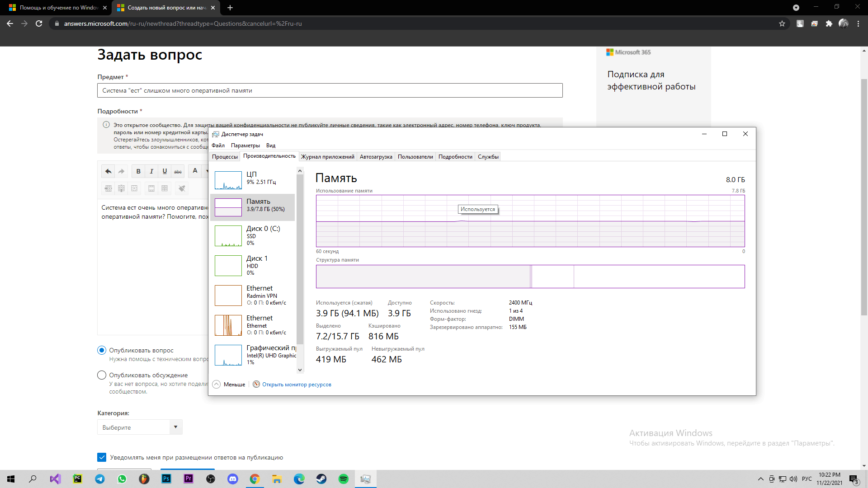Open PyCharm from the taskbar
Viewport: 868px width, 488px height.
(x=77, y=479)
